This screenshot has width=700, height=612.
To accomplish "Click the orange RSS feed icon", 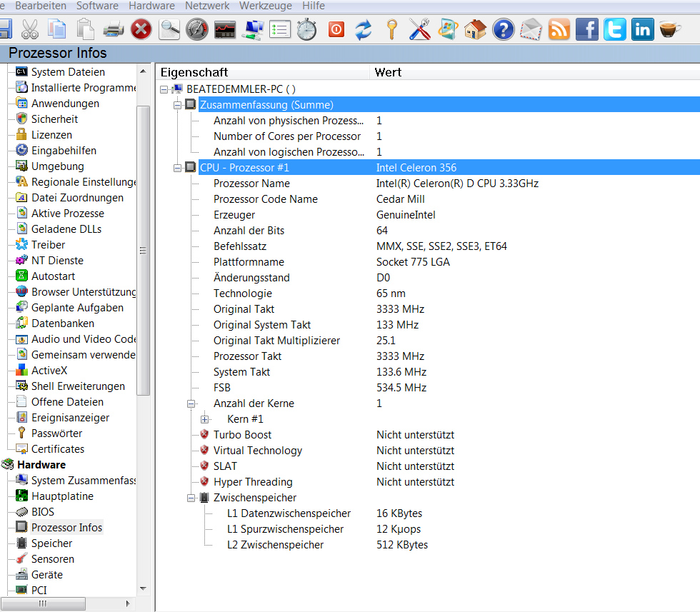I will point(559,29).
